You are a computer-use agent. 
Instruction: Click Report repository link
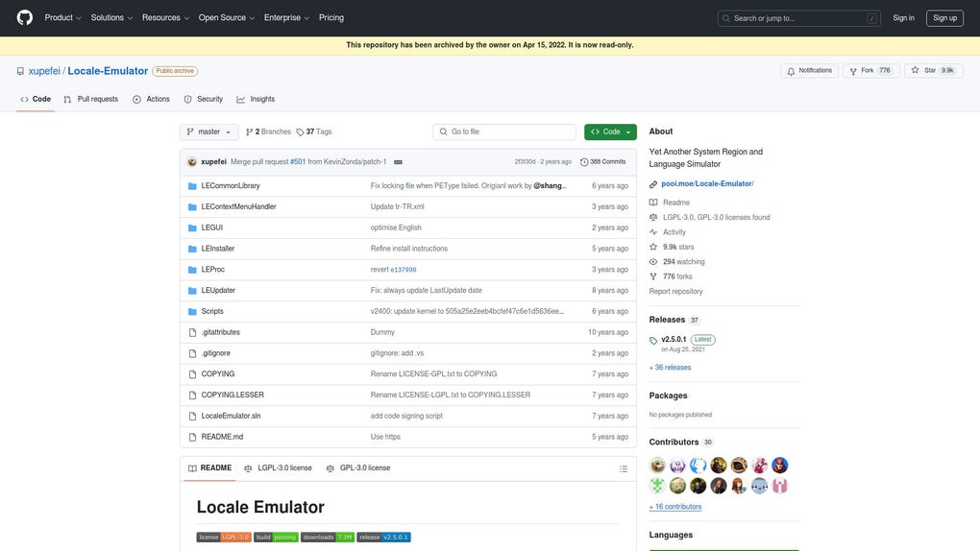(x=675, y=292)
